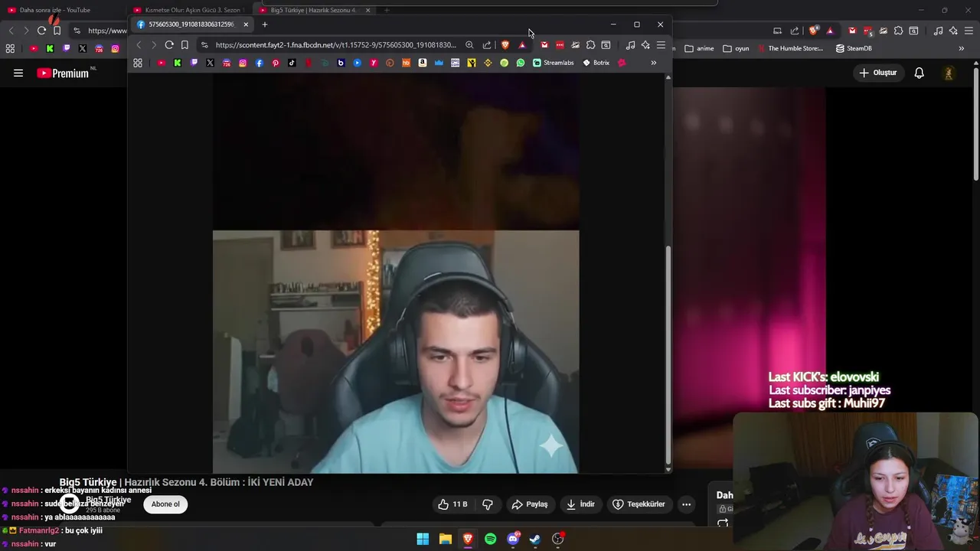Open the anime bookmarks folder
Viewport: 980px width, 551px height.
(699, 48)
